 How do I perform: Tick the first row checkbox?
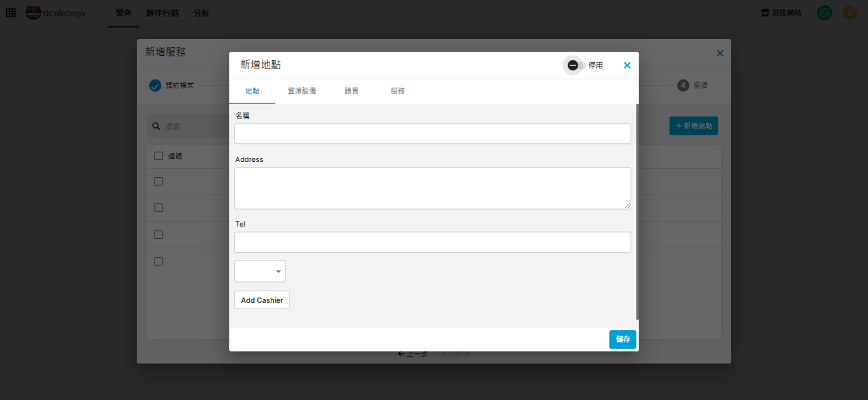click(x=158, y=182)
